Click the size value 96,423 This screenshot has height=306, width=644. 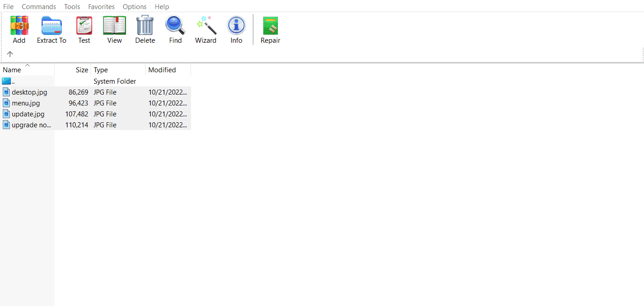point(78,103)
